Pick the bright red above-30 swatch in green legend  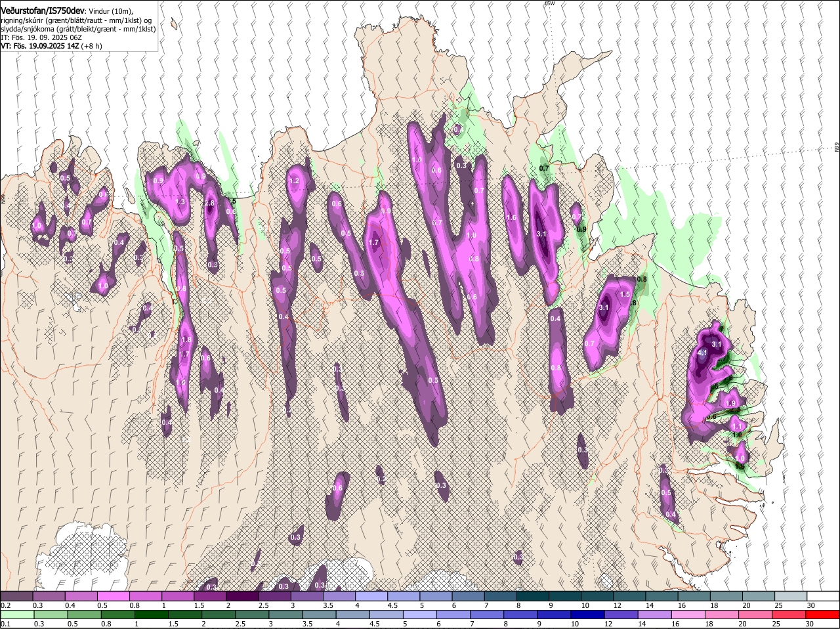coord(823,615)
